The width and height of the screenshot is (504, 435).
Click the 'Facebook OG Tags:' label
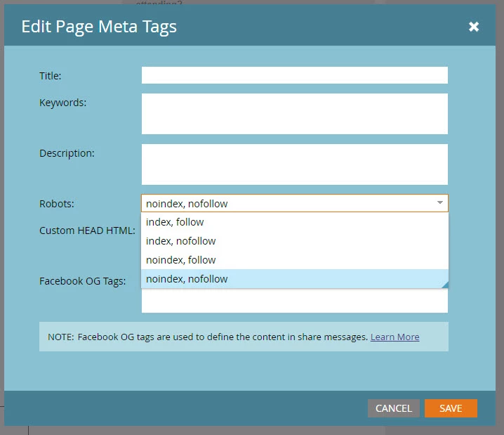click(x=82, y=281)
